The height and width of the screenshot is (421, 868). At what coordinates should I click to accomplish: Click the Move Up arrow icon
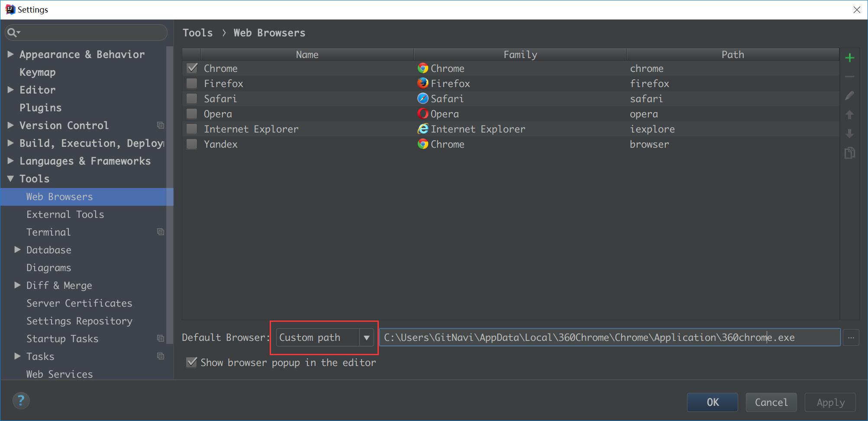(x=849, y=115)
